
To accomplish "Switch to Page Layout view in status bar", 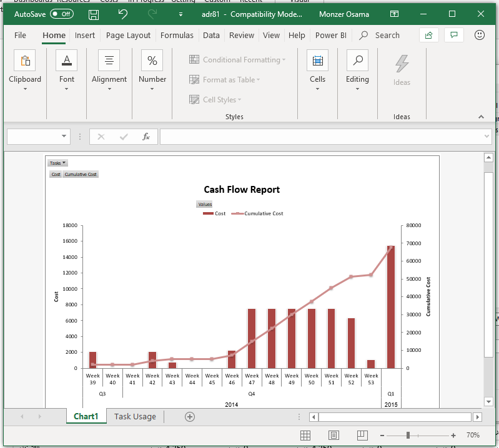I will pos(334,435).
